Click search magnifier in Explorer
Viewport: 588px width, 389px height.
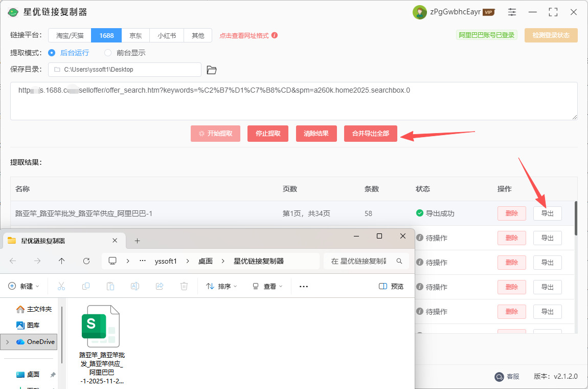399,261
